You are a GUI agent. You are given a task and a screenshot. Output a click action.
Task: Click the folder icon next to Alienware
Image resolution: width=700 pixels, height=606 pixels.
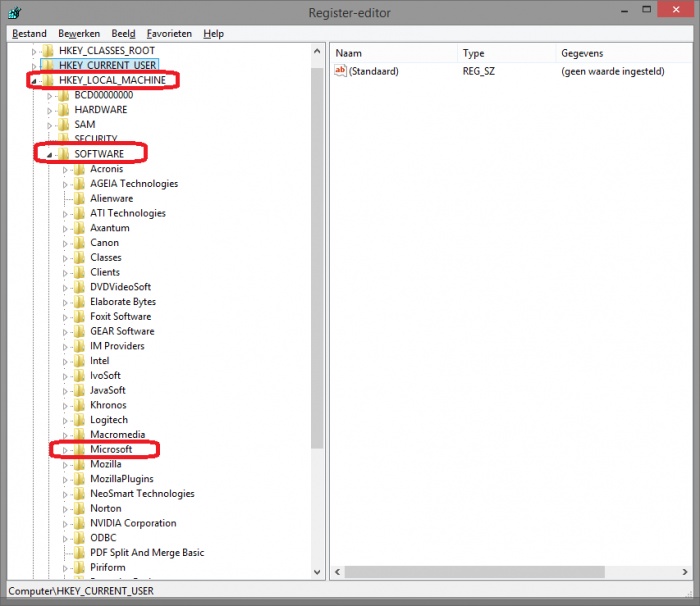(x=79, y=198)
